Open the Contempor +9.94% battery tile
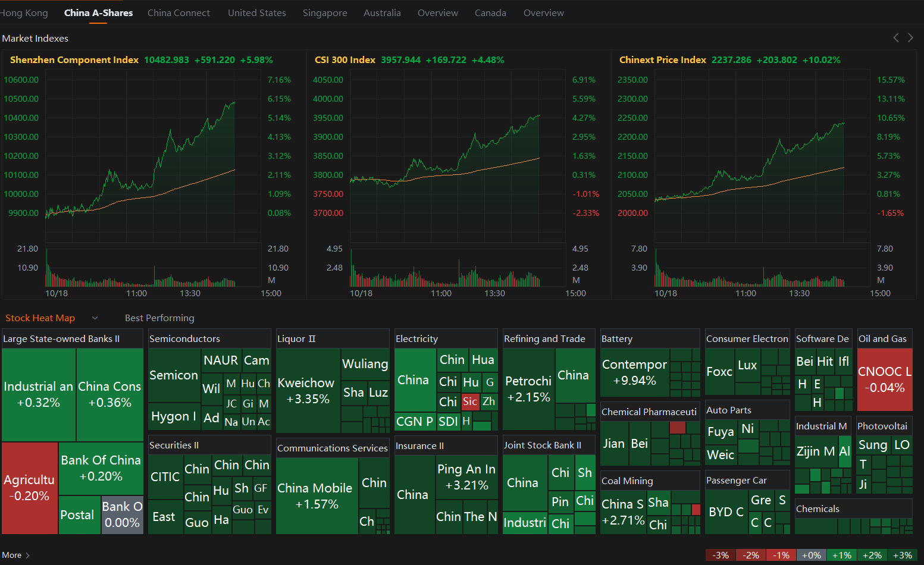Image resolution: width=924 pixels, height=565 pixels. click(x=635, y=373)
